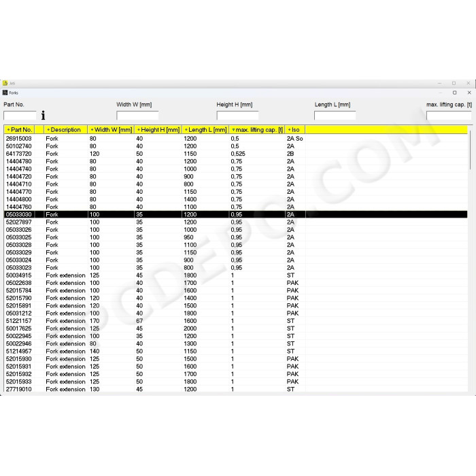Click width value 130 cell
Screen dimensions: 476x476
point(95,389)
